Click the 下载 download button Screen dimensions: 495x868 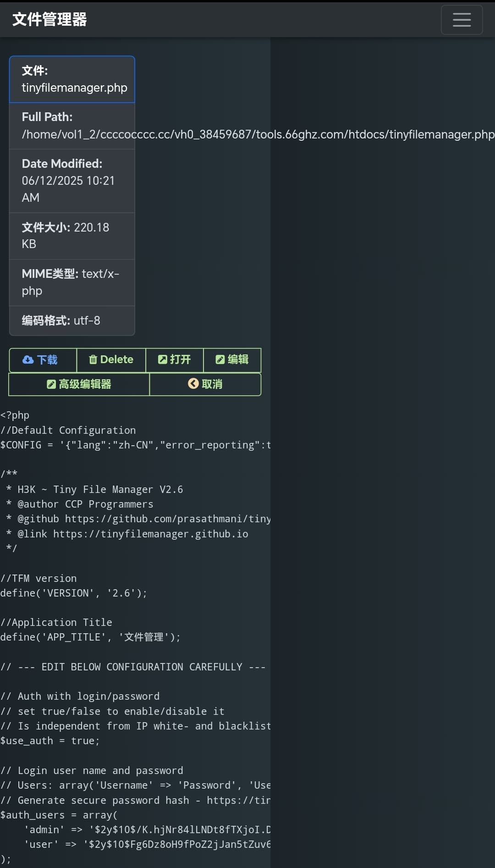click(43, 360)
